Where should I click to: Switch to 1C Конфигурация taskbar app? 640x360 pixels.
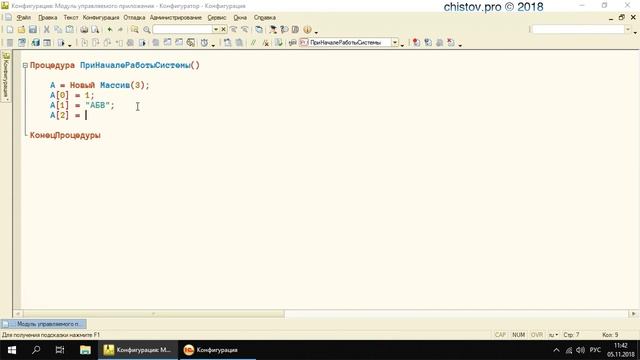pos(217,350)
